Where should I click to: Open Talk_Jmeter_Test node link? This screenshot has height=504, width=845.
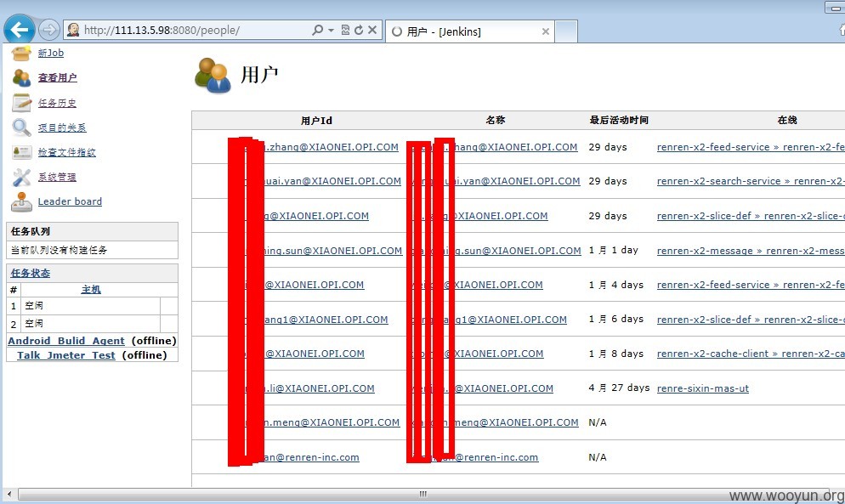point(65,355)
